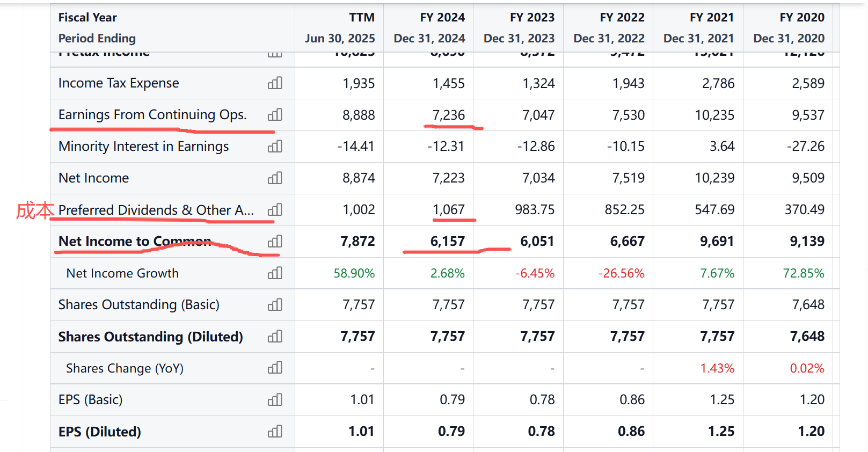Click the 58.90% TTM net income growth value
Screen dimensions: 868x452
tap(354, 273)
